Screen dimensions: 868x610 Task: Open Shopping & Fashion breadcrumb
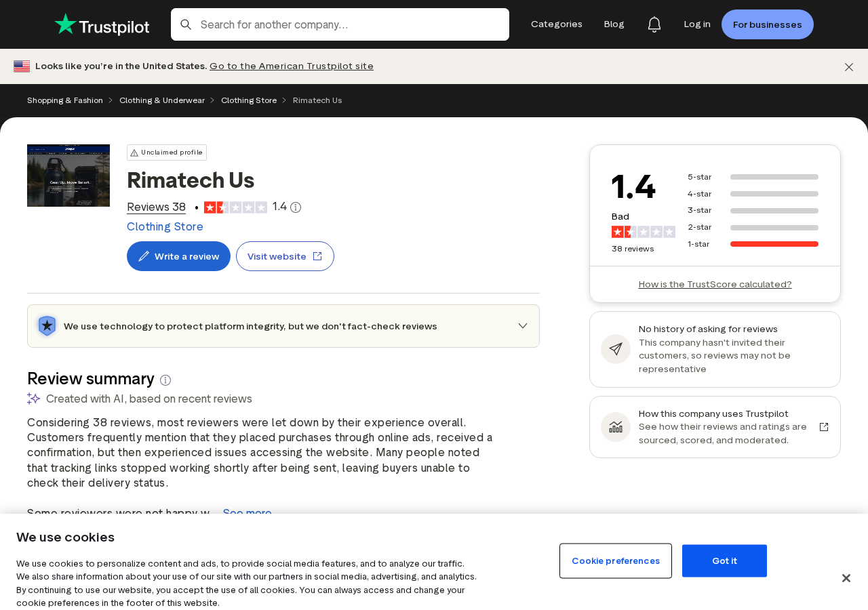(x=65, y=100)
